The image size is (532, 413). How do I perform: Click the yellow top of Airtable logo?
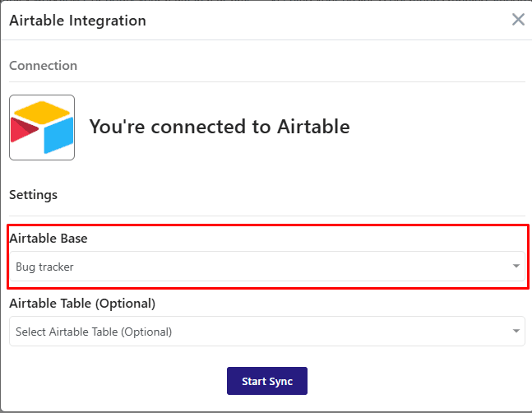click(42, 112)
